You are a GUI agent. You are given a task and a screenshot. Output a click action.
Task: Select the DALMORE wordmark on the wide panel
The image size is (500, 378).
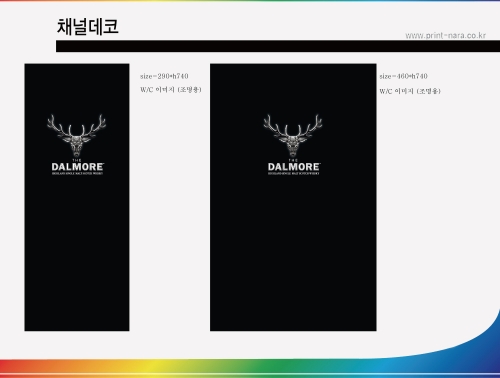coord(294,167)
